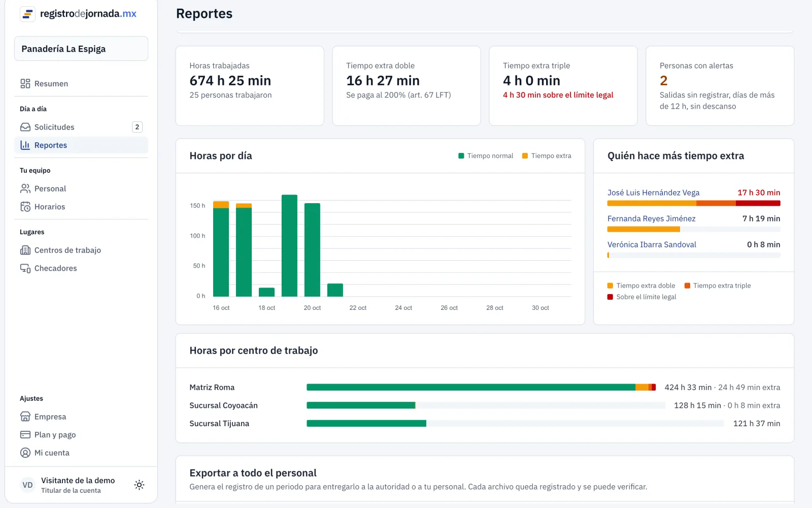Click the Tiempo extra doble 16 h 27 min value
812x508 pixels.
[383, 81]
